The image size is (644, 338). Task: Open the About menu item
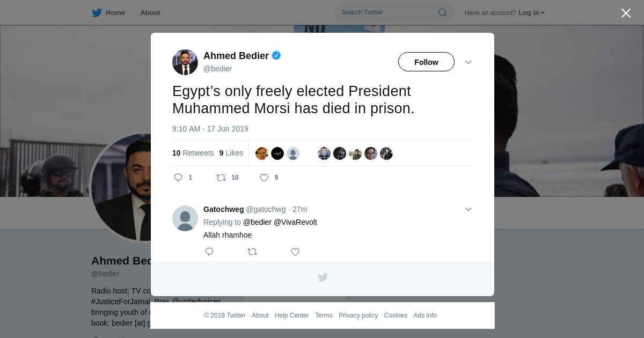(150, 13)
